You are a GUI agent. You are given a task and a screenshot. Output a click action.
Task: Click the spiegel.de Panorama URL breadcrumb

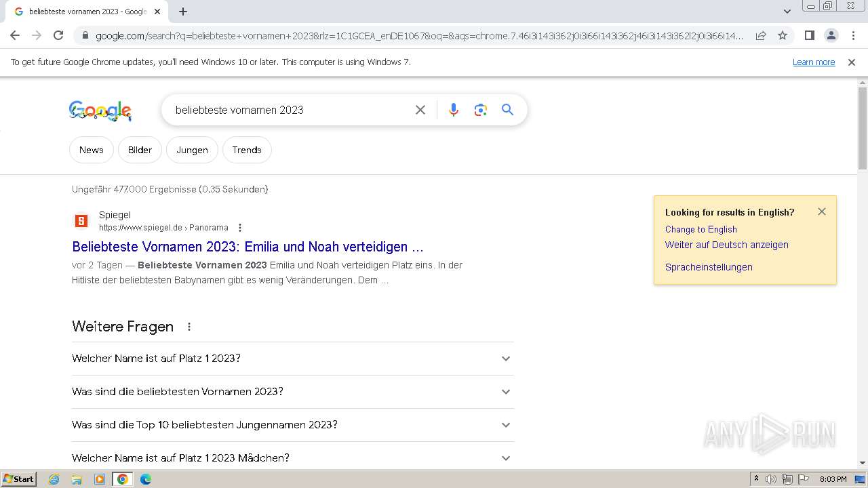tap(163, 228)
